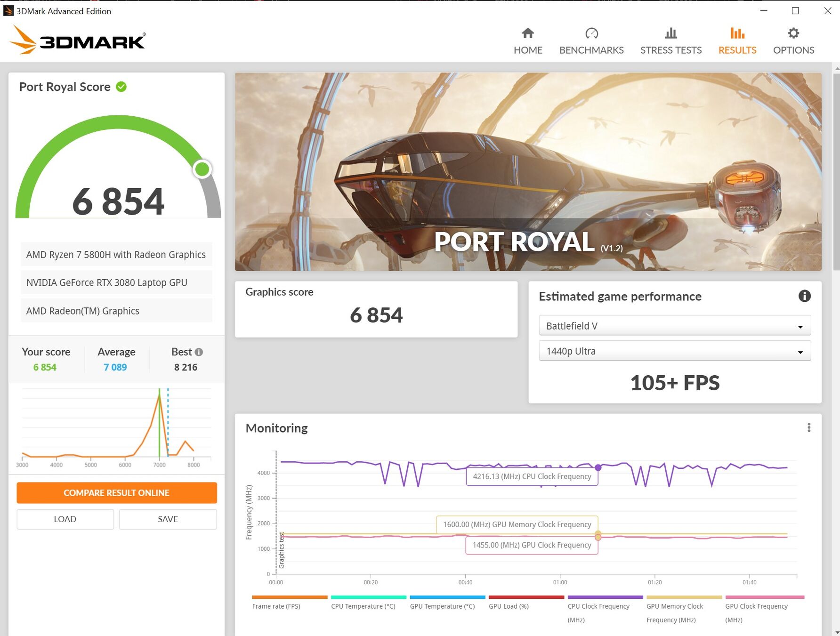840x636 pixels.
Task: Maximize the 3DMark window
Action: coord(795,10)
